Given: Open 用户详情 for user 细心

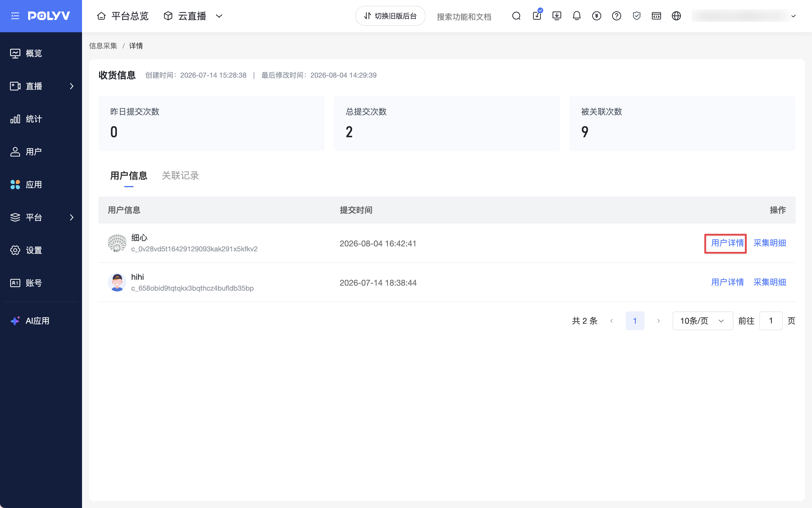Looking at the screenshot, I should (727, 243).
